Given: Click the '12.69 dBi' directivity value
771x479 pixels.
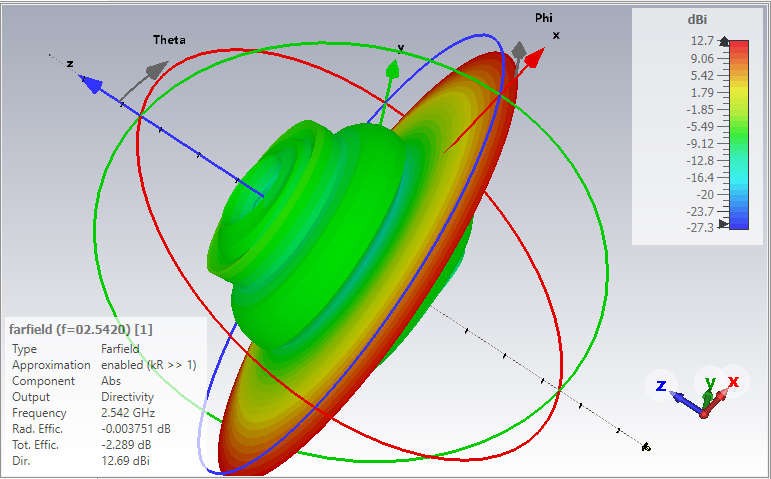Looking at the screenshot, I should pos(125,461).
